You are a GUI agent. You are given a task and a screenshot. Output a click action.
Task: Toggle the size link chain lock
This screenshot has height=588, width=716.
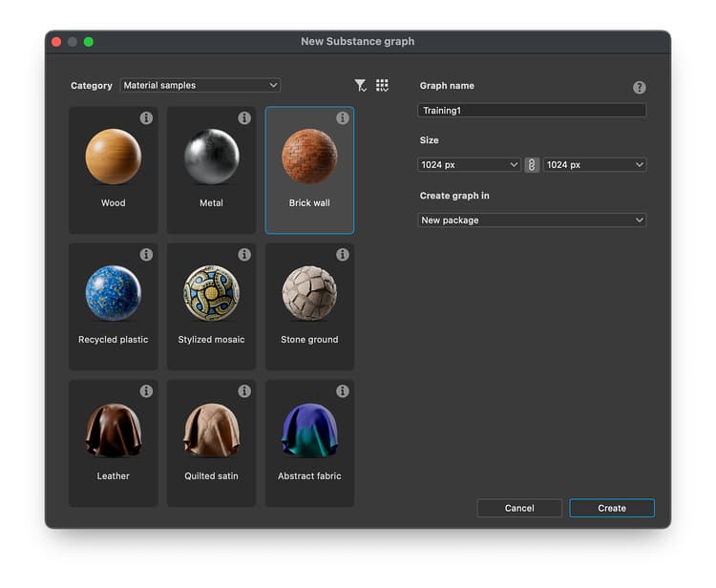pos(532,165)
